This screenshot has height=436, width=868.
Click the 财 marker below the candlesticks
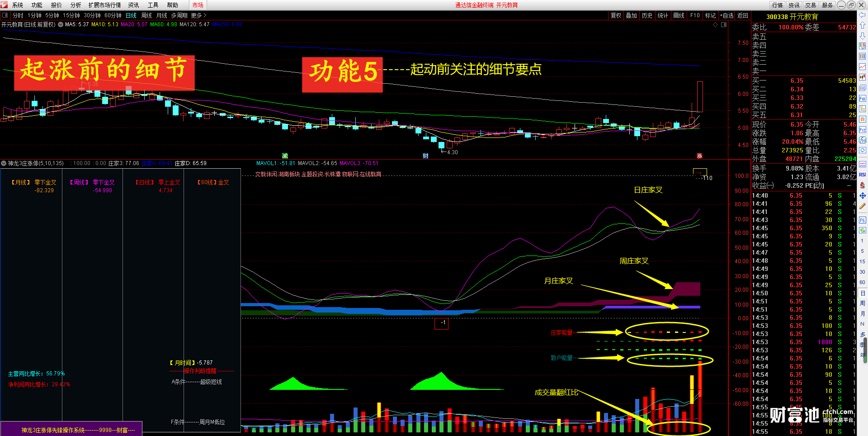point(425,156)
